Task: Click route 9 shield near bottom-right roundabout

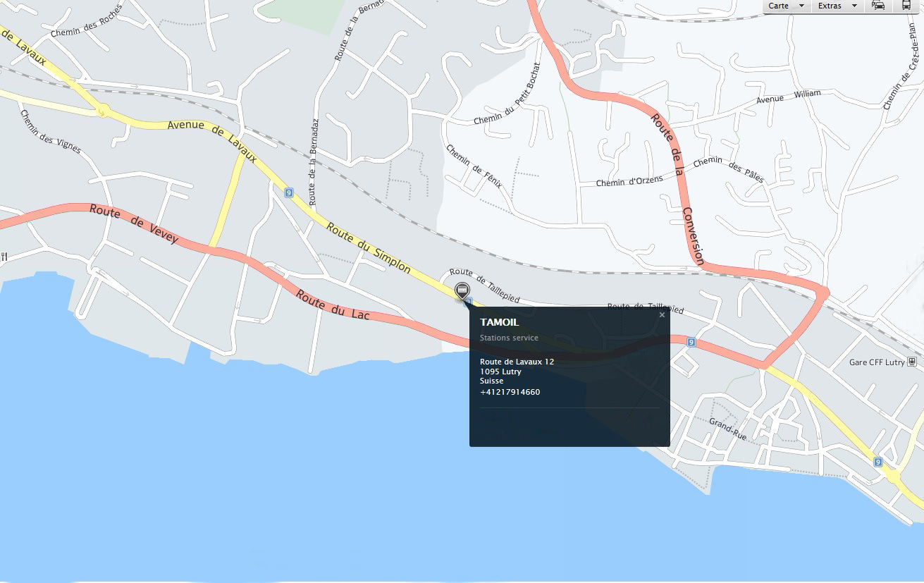Action: 877,462
